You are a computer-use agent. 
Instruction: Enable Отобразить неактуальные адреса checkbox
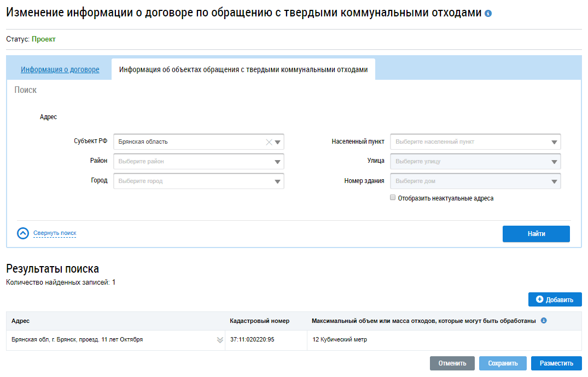(393, 198)
